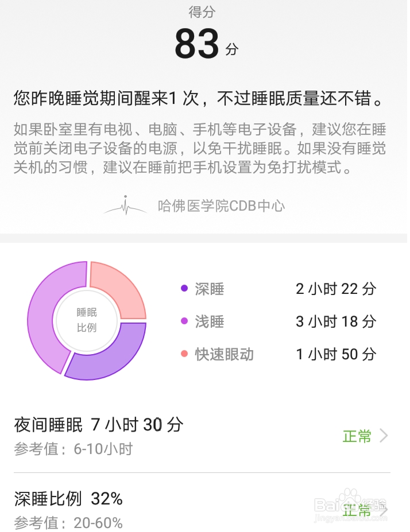Click the heartbeat logo beside 哈佛医学院CDB中心
Image resolution: width=410 pixels, height=532 pixels.
click(126, 205)
